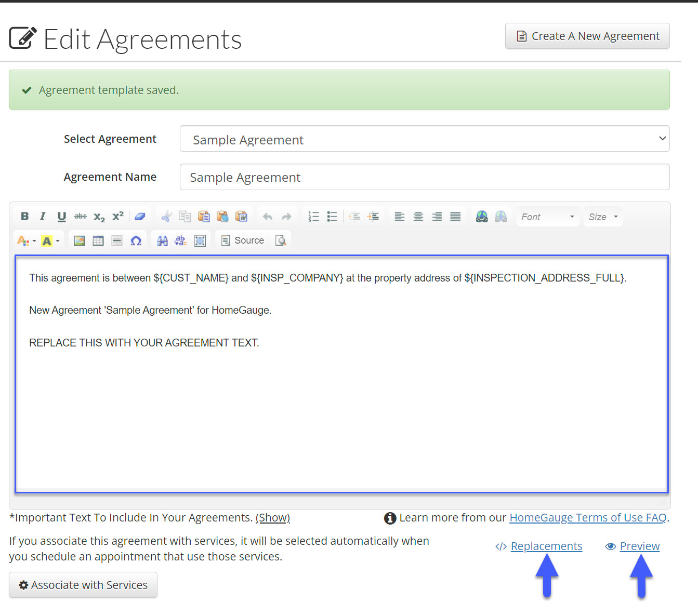The image size is (698, 616).
Task: Open the Font dropdown
Action: click(547, 216)
